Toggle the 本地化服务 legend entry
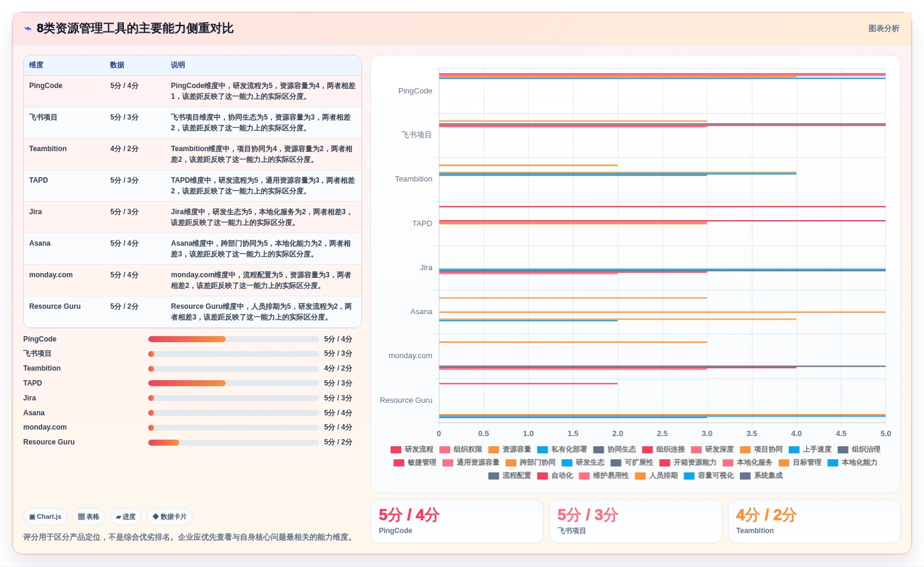 (x=747, y=462)
